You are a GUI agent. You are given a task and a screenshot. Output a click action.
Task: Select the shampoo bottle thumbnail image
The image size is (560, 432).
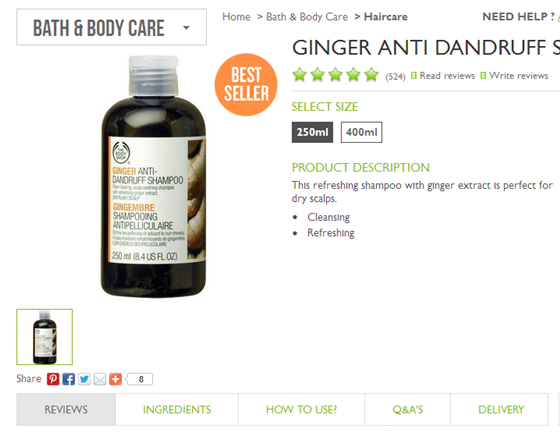[x=45, y=337]
